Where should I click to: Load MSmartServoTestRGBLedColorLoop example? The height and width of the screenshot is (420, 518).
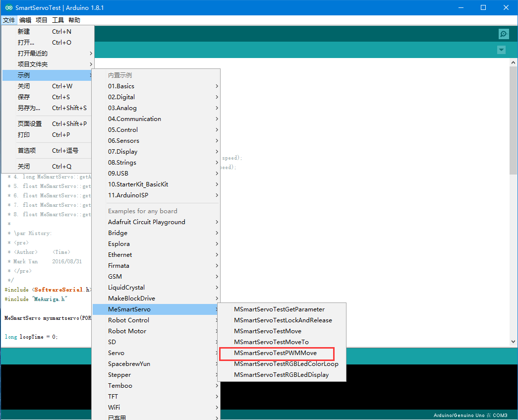point(282,363)
